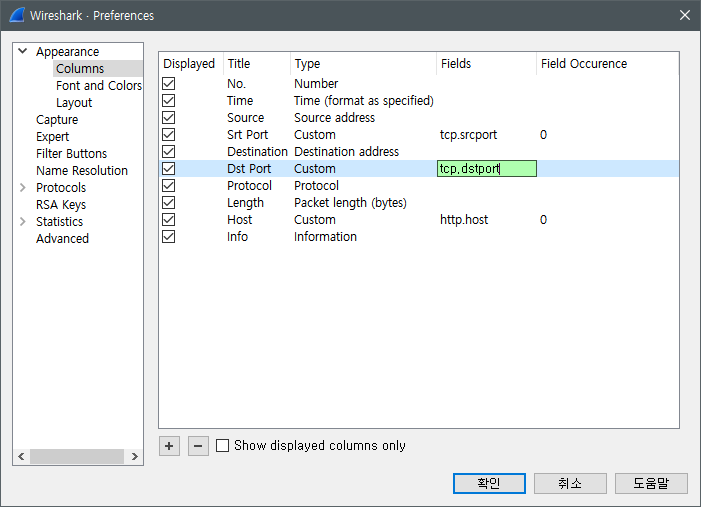Open Capture preferences
This screenshot has height=507, width=701.
point(57,119)
